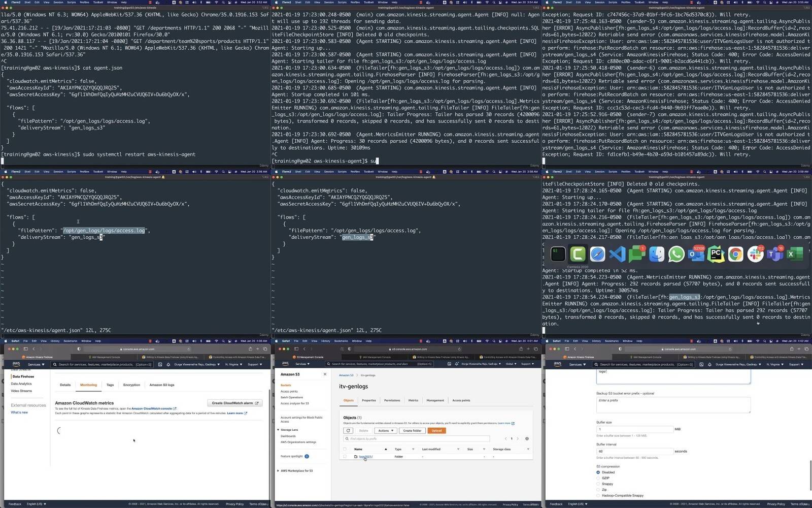Open Visual Studio Code from the Dock
This screenshot has height=508, width=812.
[x=617, y=254]
